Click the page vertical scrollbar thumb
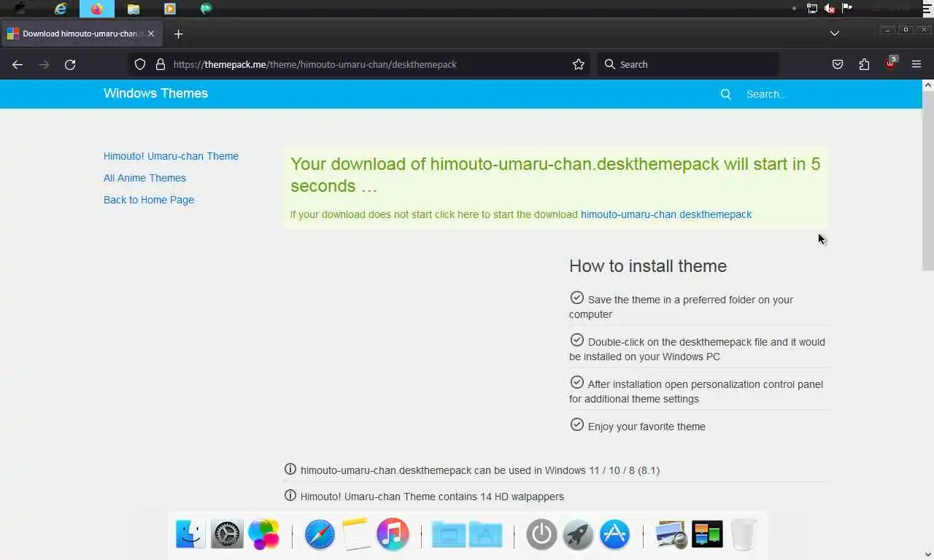 tap(928, 181)
